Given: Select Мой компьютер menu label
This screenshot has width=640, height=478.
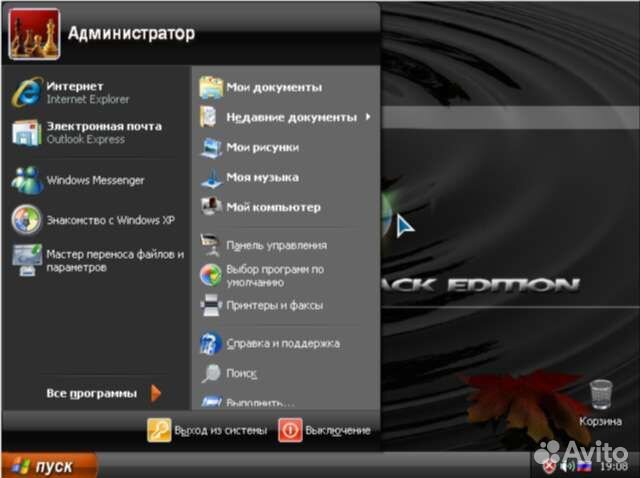Looking at the screenshot, I should (x=273, y=207).
